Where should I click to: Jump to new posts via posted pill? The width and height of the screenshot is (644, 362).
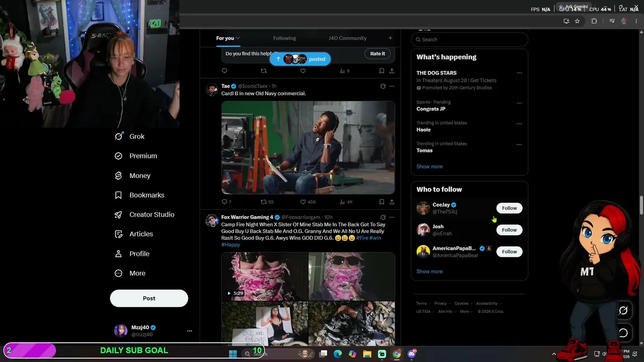(x=300, y=59)
